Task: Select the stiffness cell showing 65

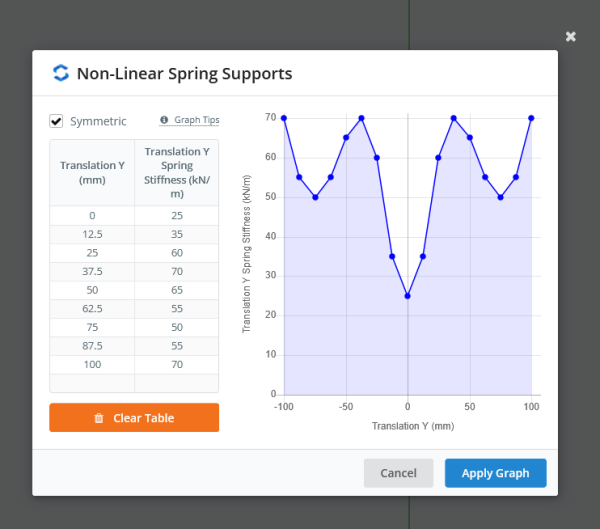Action: [176, 291]
